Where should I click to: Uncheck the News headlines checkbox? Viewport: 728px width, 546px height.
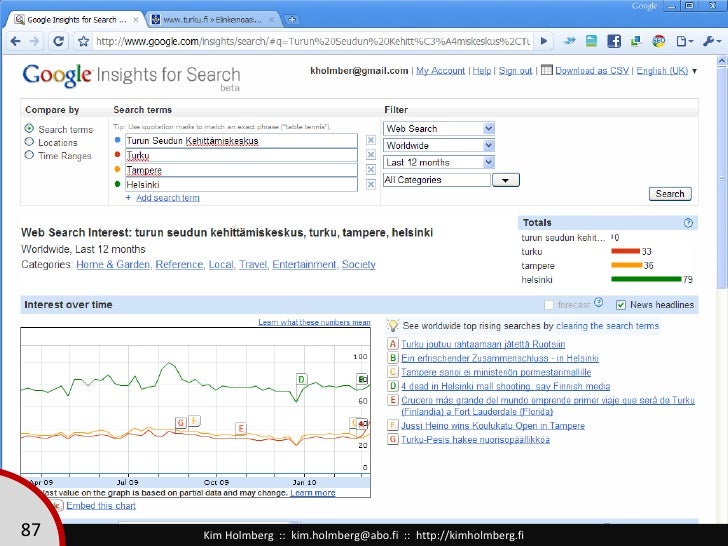click(x=621, y=305)
